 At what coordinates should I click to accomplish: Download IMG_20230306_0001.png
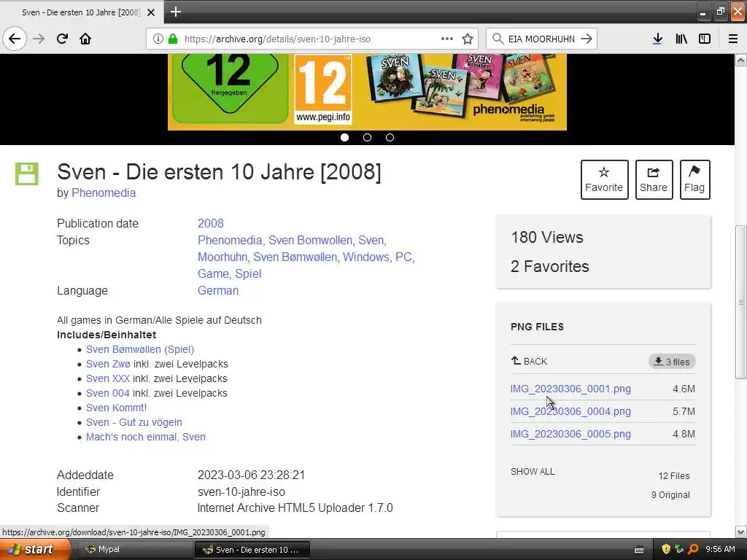click(x=570, y=389)
